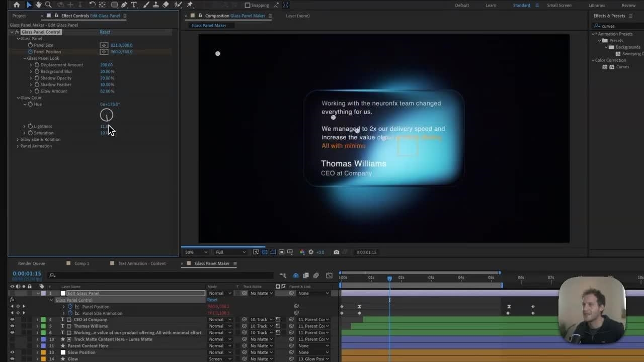Select the Hand tool in the toolbar
This screenshot has height=362, width=644.
(x=38, y=5)
